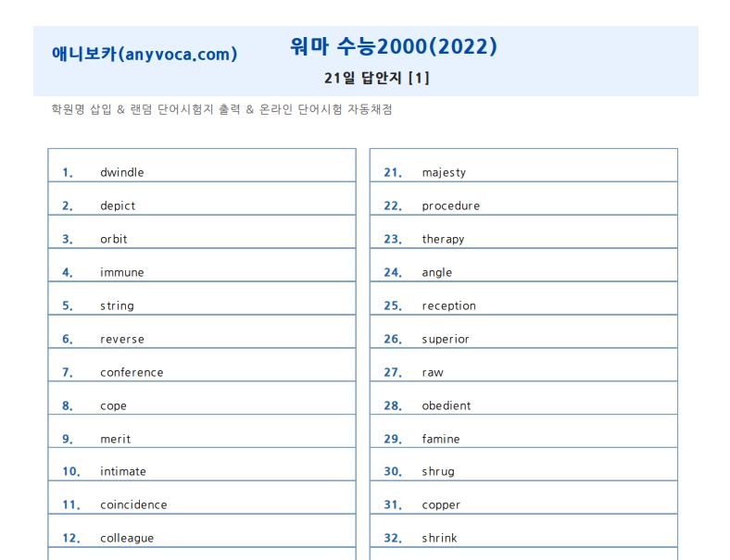Click the 학원명 삽입 description line
This screenshot has height=560, width=730.
pyautogui.click(x=221, y=109)
